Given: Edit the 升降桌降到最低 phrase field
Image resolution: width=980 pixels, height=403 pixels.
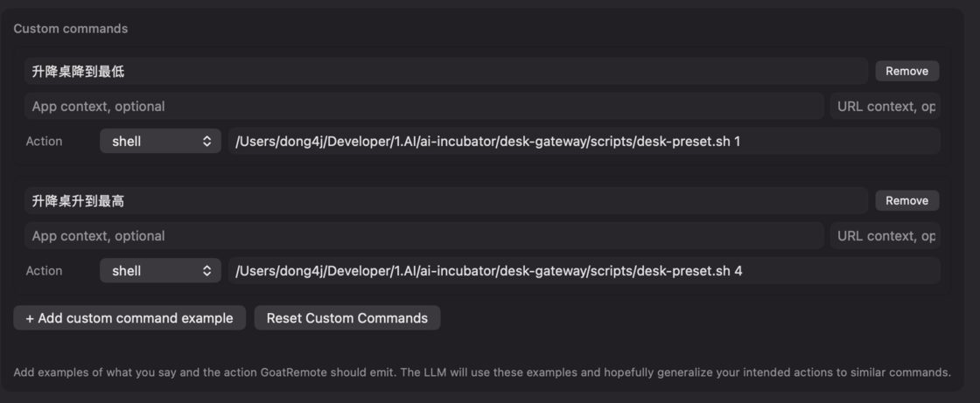Looking at the screenshot, I should [446, 71].
